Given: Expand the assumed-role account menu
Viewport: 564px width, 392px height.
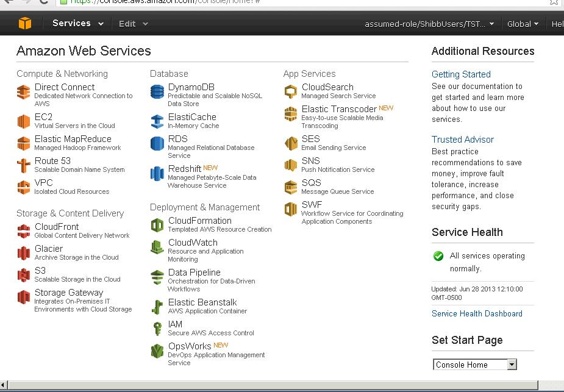Looking at the screenshot, I should point(429,24).
